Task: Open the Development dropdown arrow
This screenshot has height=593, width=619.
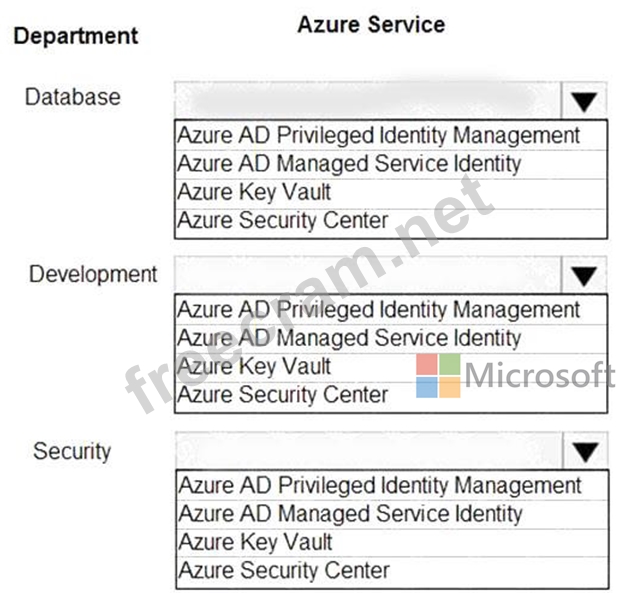Action: pyautogui.click(x=584, y=275)
